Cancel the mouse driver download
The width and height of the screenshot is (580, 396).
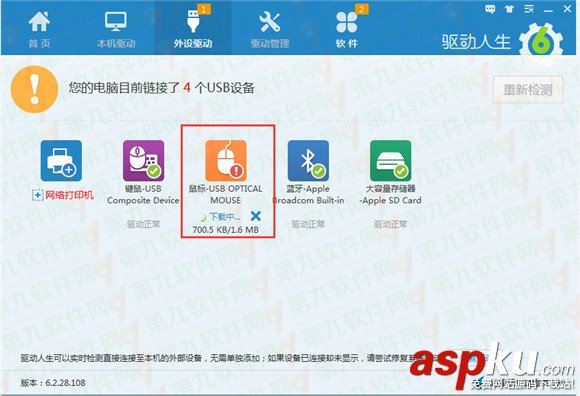coord(256,216)
